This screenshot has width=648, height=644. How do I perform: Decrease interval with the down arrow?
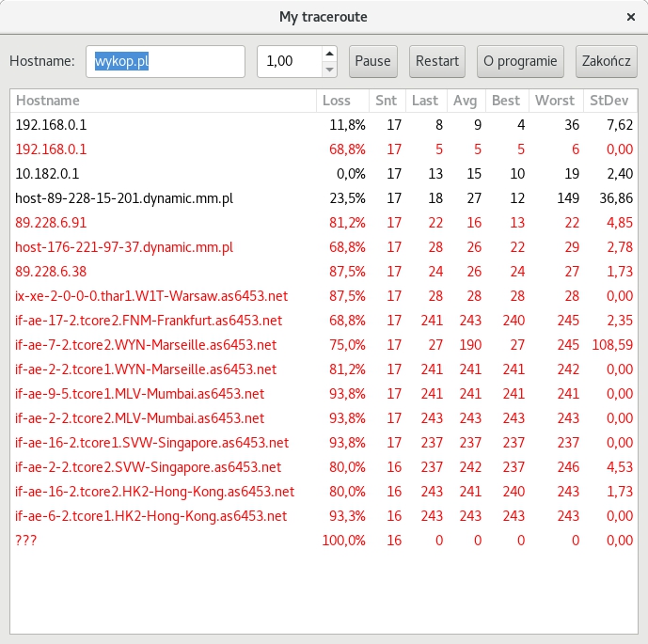point(329,70)
